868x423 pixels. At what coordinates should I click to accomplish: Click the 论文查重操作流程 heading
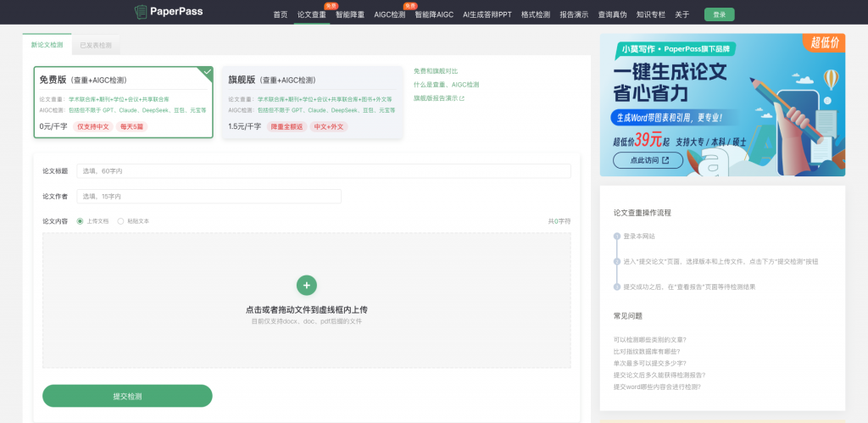tap(643, 213)
